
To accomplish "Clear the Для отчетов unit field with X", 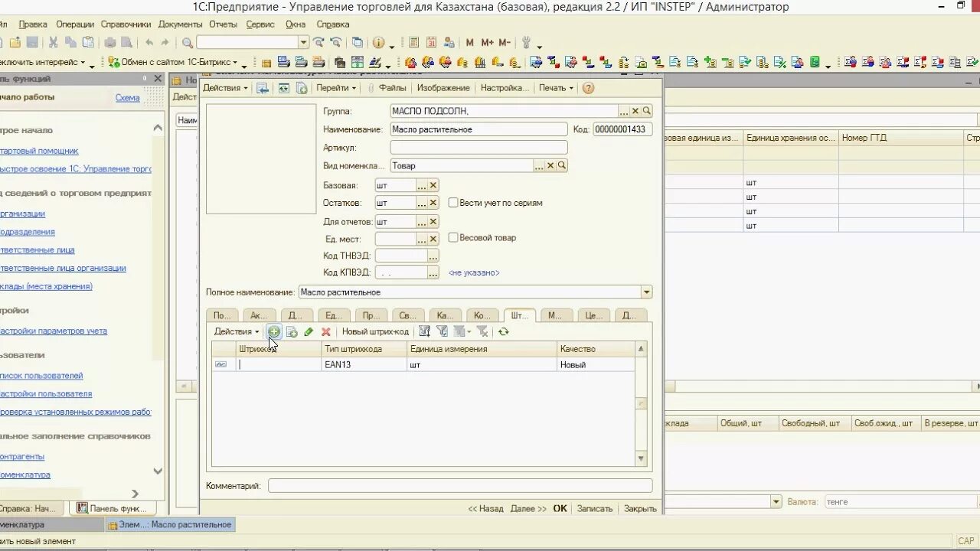I will (433, 221).
